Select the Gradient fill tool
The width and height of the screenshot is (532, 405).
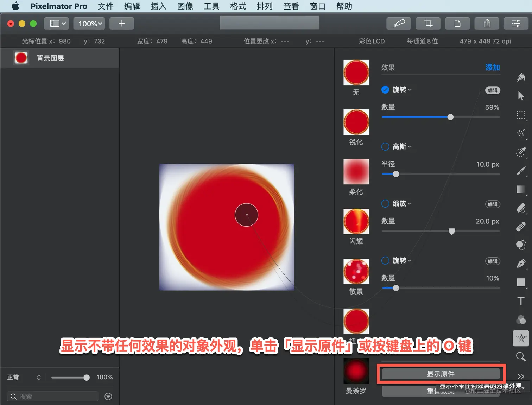(x=521, y=189)
